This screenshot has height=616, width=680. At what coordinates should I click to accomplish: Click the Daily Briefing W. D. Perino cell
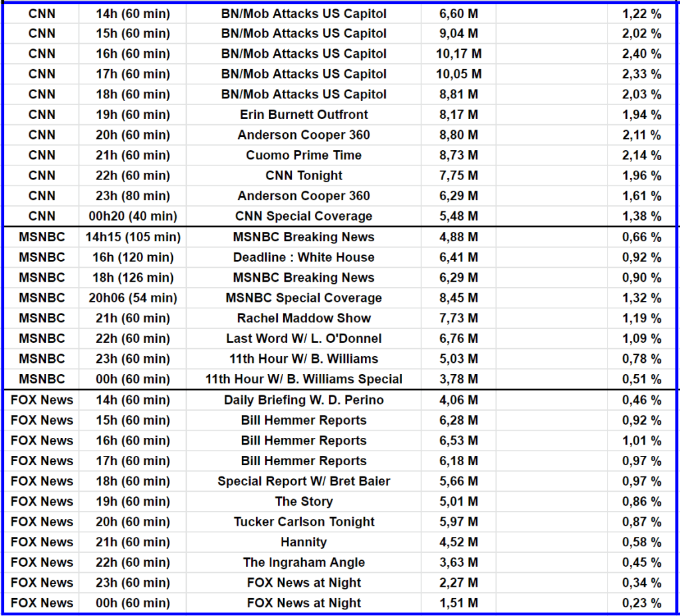tap(304, 400)
